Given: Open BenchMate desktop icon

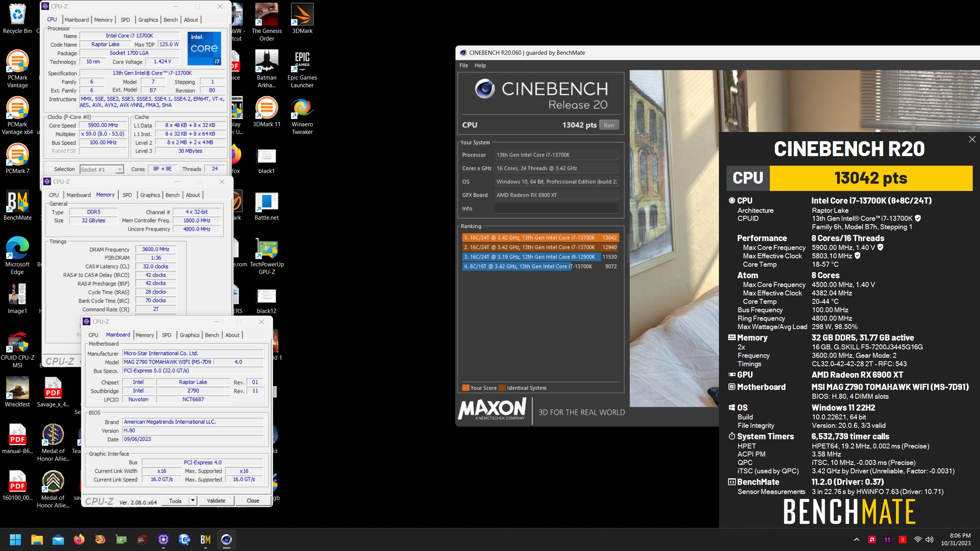Looking at the screenshot, I should coord(17,205).
